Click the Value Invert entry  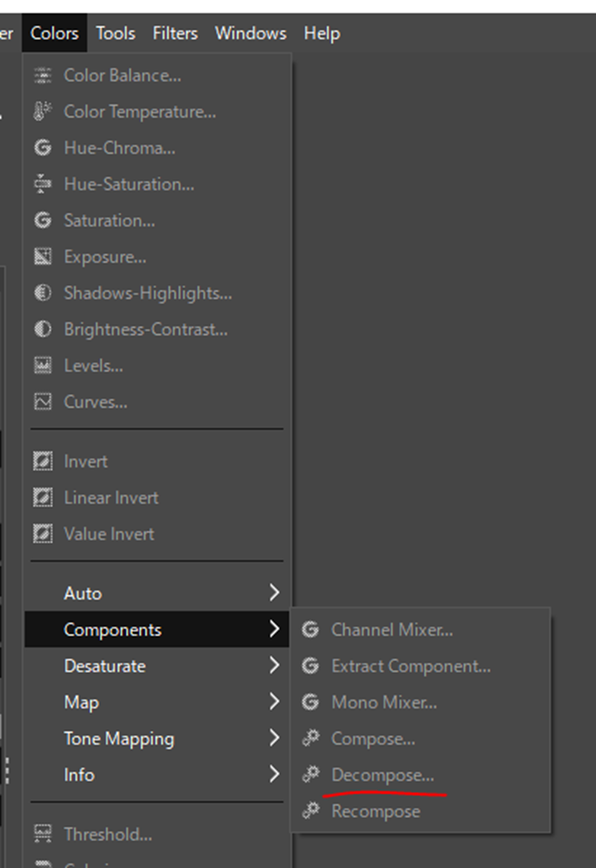pos(109,533)
